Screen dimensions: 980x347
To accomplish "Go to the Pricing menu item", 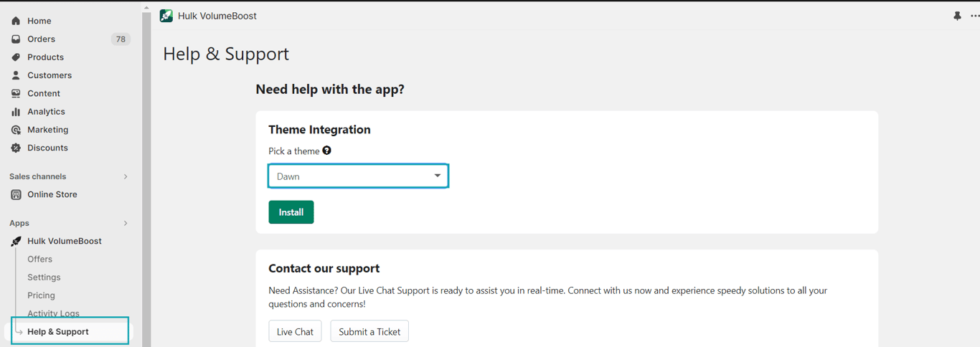I will pos(41,295).
